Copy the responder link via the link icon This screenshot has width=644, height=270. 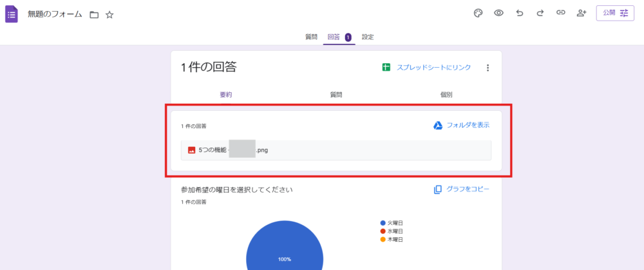(561, 13)
